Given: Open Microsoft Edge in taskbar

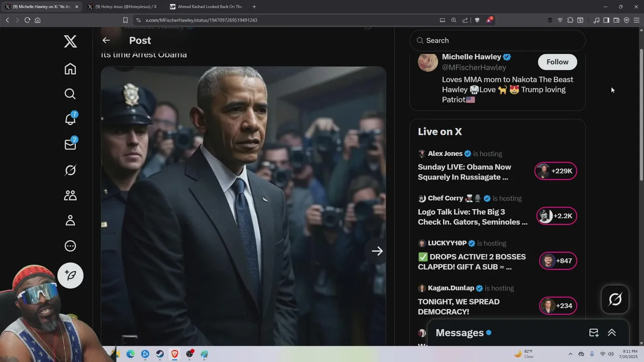Looking at the screenshot, I should (130, 354).
